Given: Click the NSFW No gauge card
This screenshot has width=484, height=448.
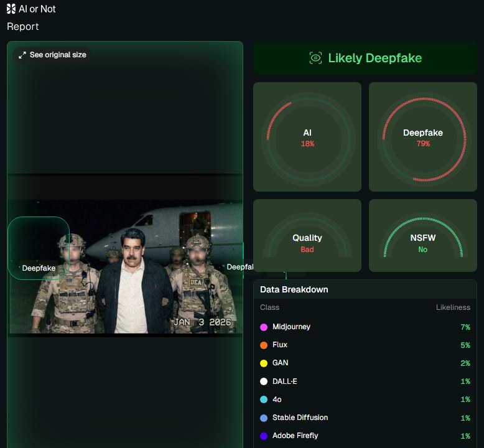Looking at the screenshot, I should pos(423,236).
